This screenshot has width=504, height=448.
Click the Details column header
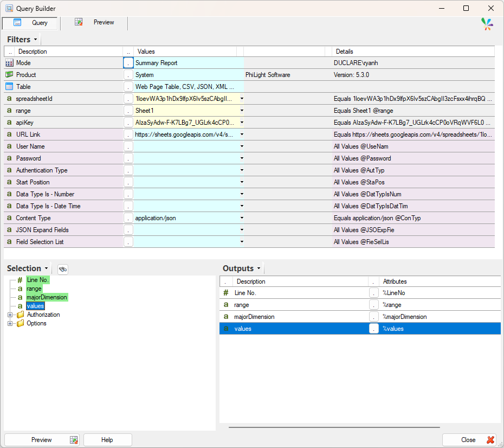coord(413,52)
